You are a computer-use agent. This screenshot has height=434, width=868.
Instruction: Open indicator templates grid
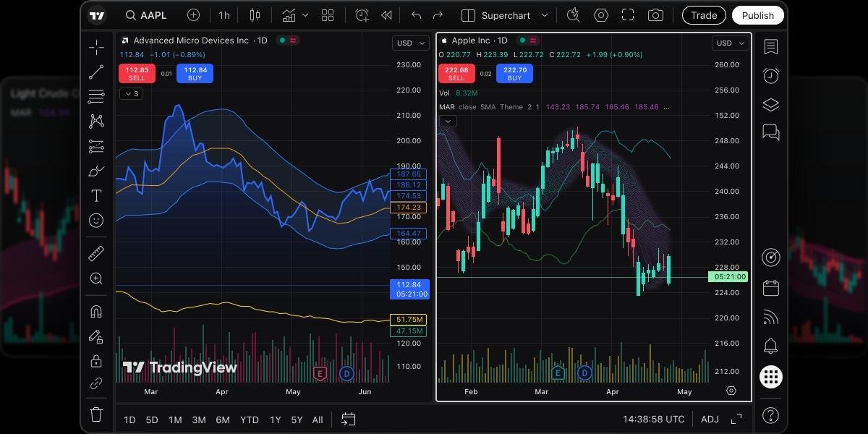(328, 15)
